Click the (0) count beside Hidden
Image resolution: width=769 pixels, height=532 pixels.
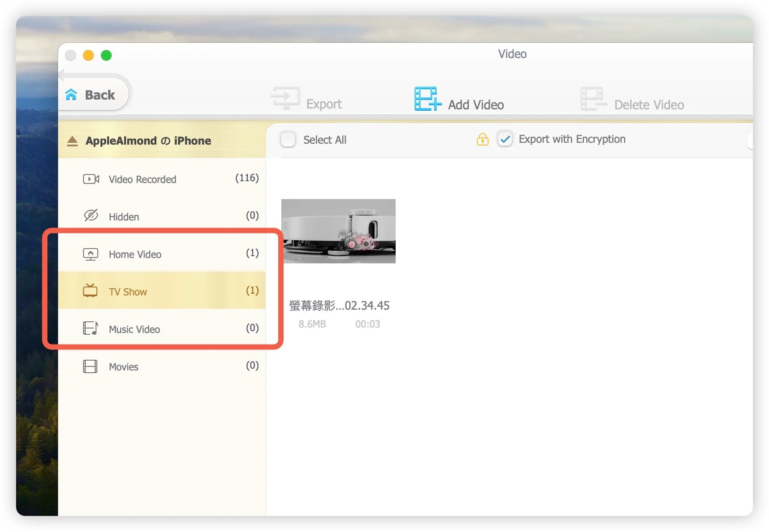click(252, 216)
